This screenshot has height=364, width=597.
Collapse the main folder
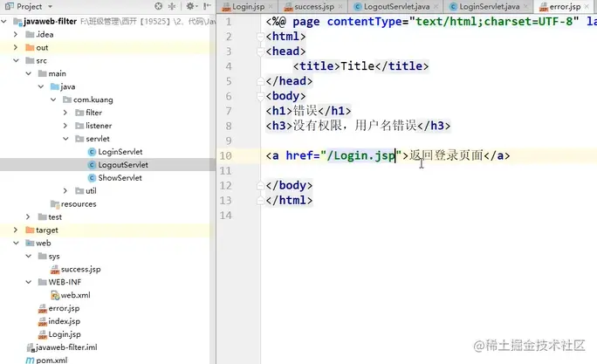click(29, 73)
